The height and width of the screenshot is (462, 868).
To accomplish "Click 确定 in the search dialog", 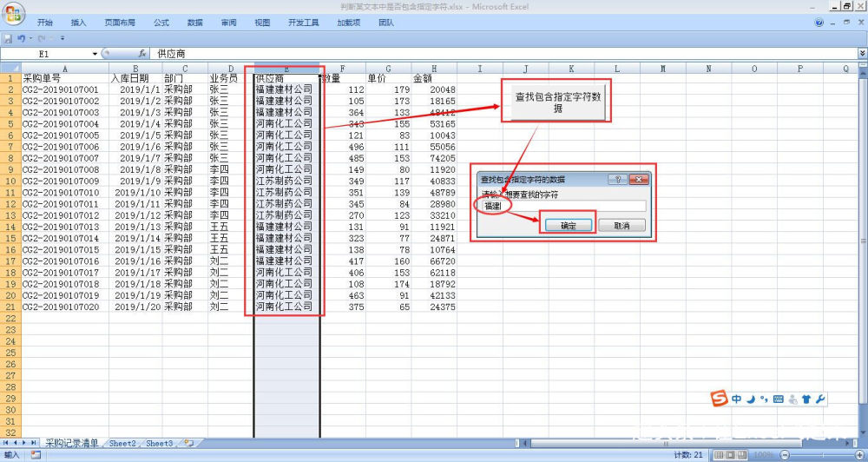I will pos(569,226).
